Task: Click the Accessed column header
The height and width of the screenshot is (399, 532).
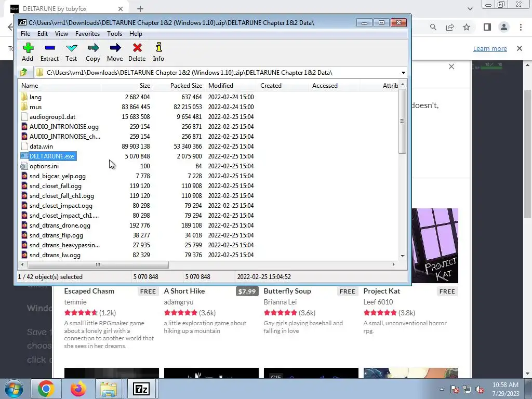Action: (x=335, y=86)
